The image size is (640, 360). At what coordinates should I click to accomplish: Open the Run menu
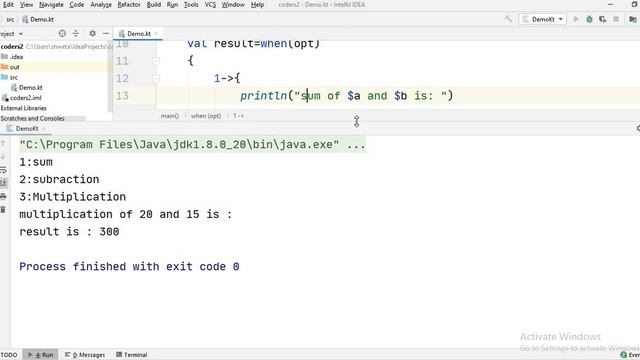[x=172, y=4]
